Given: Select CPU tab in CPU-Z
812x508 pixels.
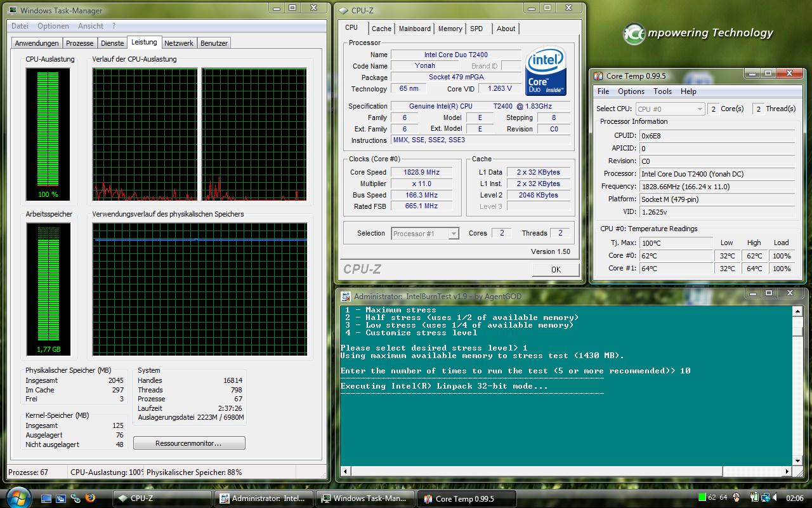Looking at the screenshot, I should pyautogui.click(x=351, y=27).
